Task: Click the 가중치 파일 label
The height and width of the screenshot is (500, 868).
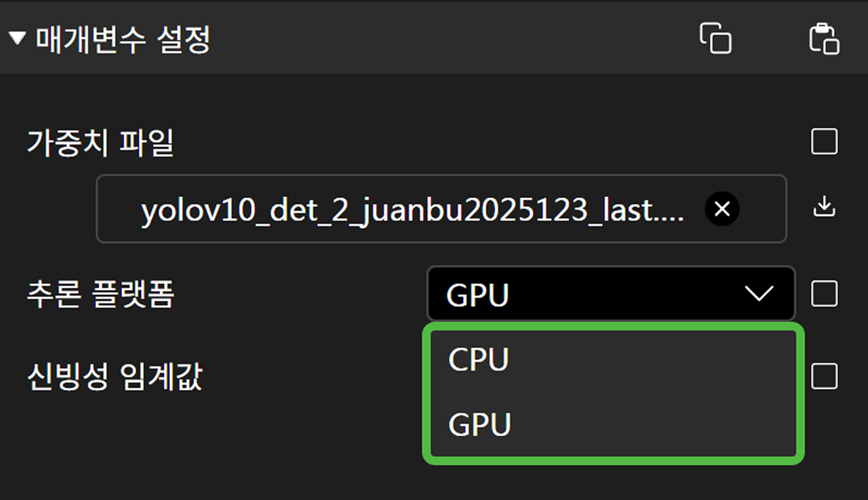Action: point(101,143)
